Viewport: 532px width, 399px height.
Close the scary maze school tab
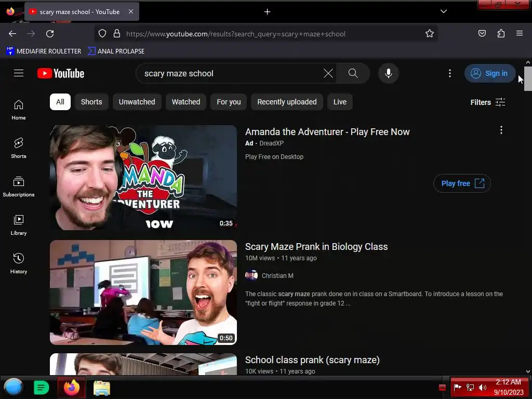(131, 11)
